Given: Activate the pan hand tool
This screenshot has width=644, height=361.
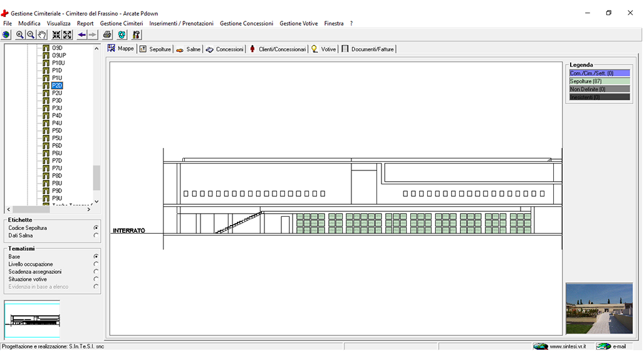Looking at the screenshot, I should tap(42, 35).
